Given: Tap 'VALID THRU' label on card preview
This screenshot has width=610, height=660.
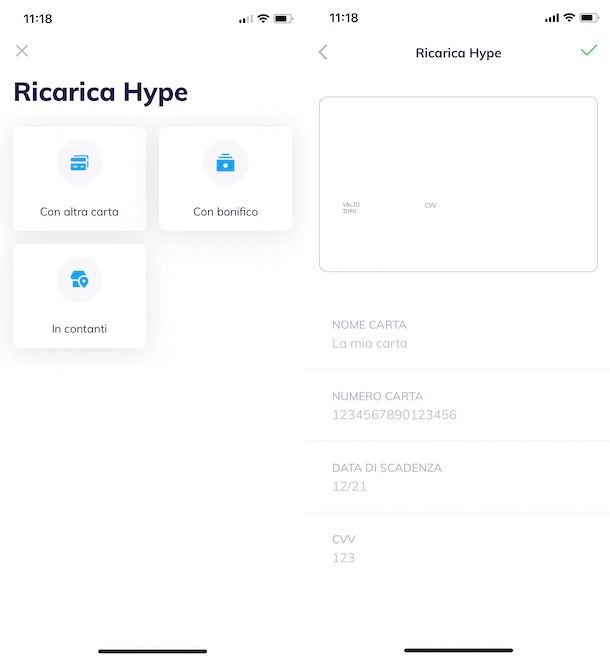Looking at the screenshot, I should (x=351, y=208).
